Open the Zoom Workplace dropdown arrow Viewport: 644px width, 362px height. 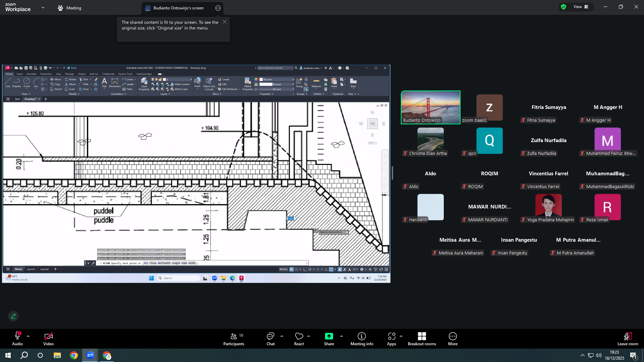[x=43, y=7]
